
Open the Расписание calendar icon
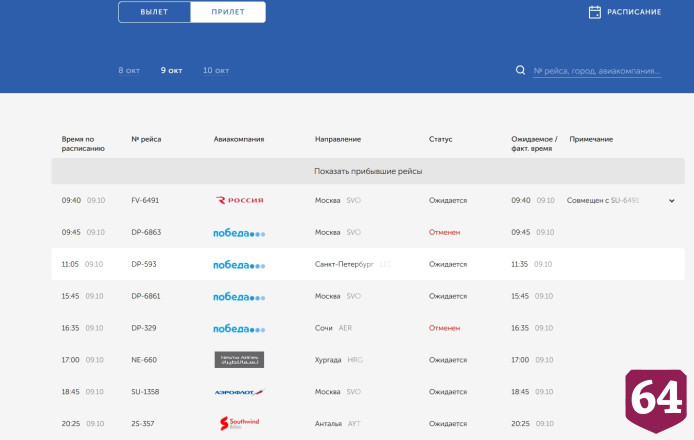(595, 12)
